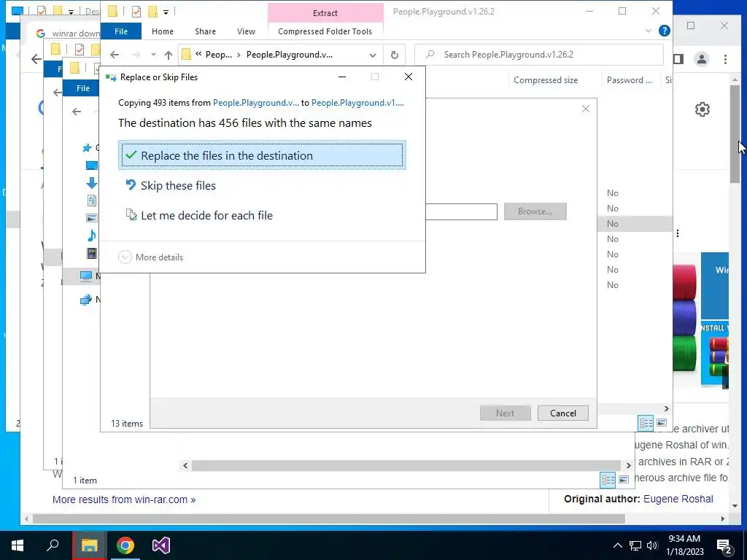This screenshot has height=560, width=747.
Task: Go back in second Explorer window
Action: tap(77, 112)
